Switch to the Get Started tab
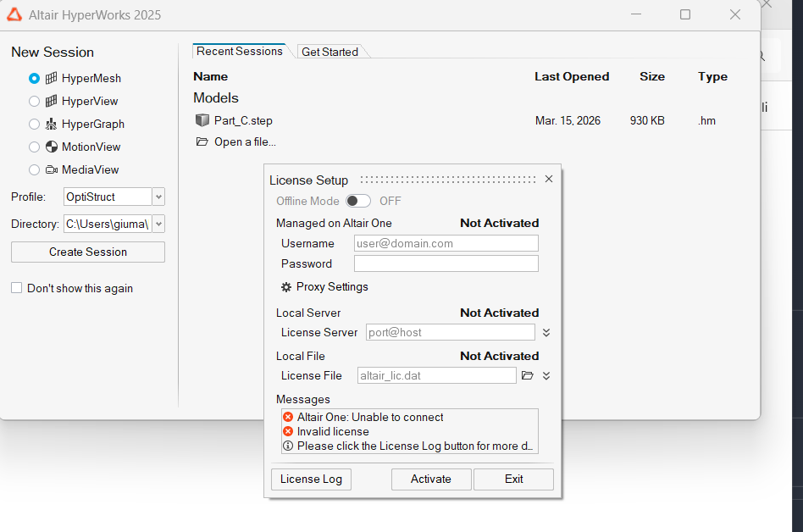The image size is (803, 532). (x=330, y=52)
